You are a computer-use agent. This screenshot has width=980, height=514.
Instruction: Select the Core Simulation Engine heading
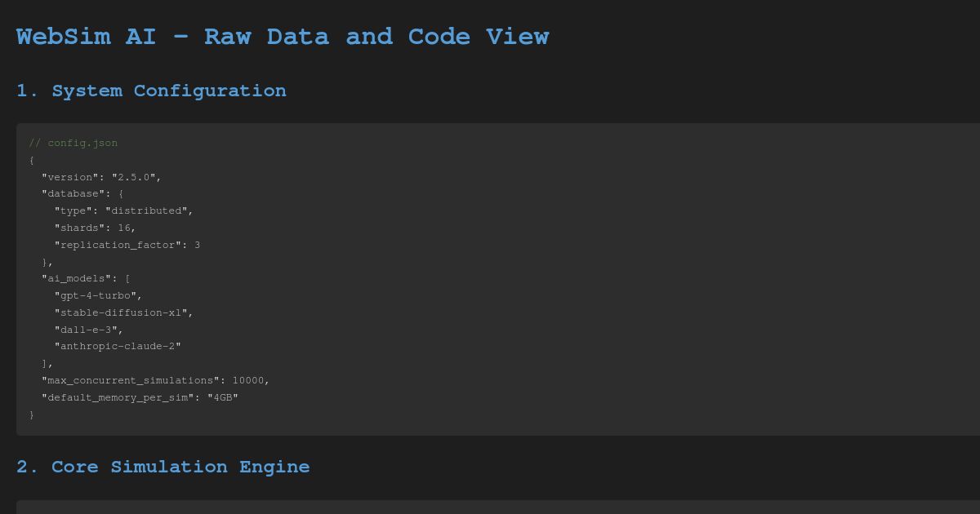[163, 467]
